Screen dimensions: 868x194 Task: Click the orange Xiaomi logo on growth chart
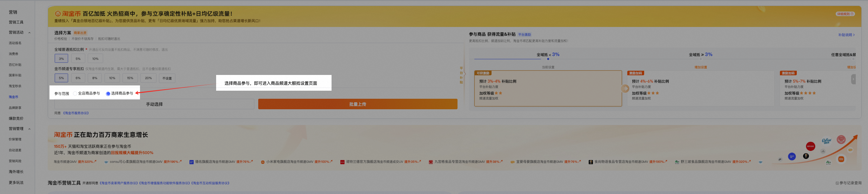coord(841,159)
